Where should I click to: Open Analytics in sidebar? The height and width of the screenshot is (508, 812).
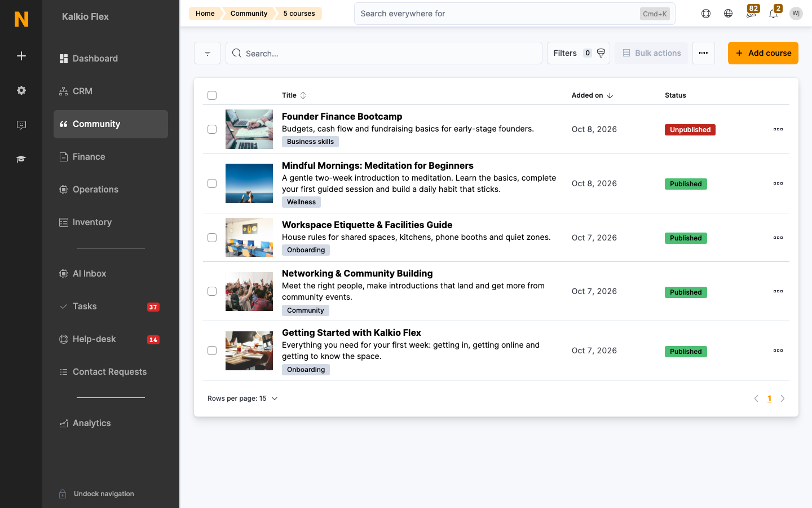point(111,423)
